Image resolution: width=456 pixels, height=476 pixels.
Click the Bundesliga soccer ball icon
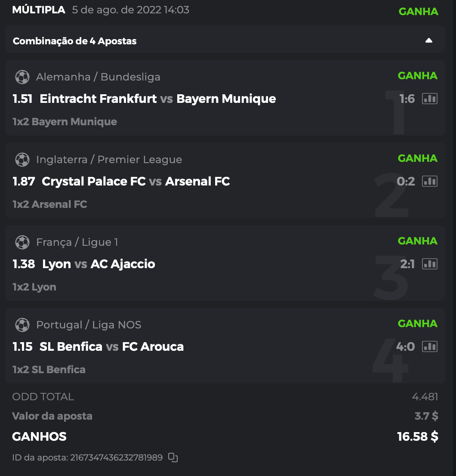pyautogui.click(x=22, y=77)
